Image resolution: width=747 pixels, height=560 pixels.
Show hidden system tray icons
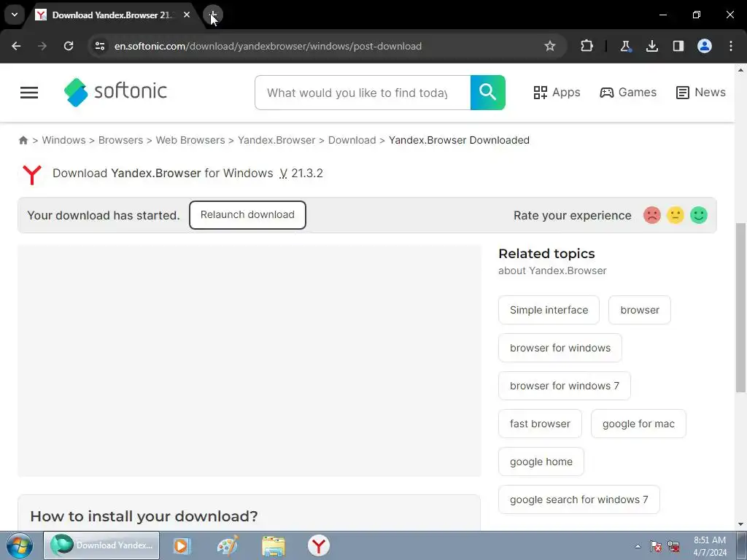(x=638, y=546)
